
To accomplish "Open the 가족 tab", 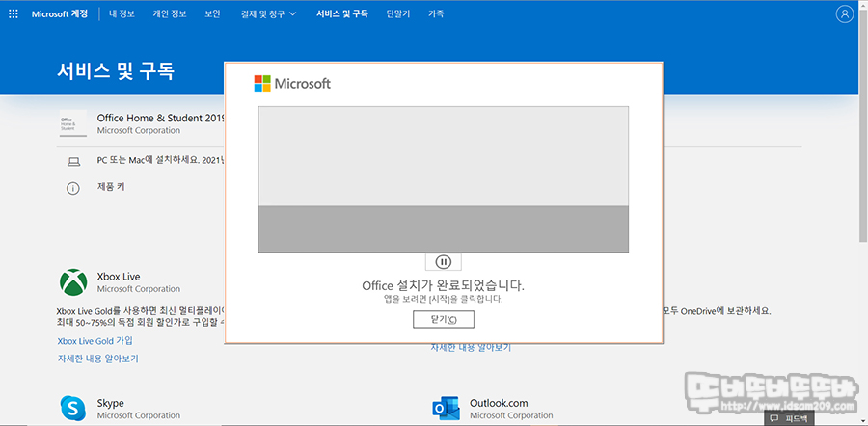I will pyautogui.click(x=436, y=13).
